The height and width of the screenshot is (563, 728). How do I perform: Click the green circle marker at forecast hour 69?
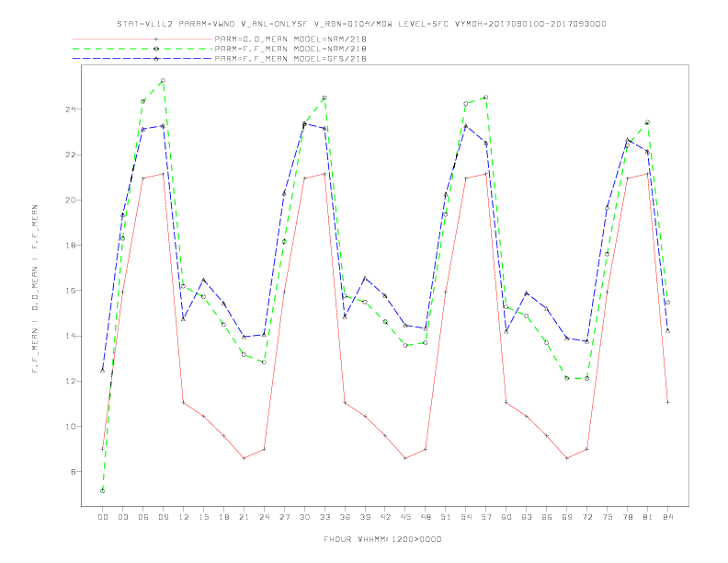tap(567, 378)
